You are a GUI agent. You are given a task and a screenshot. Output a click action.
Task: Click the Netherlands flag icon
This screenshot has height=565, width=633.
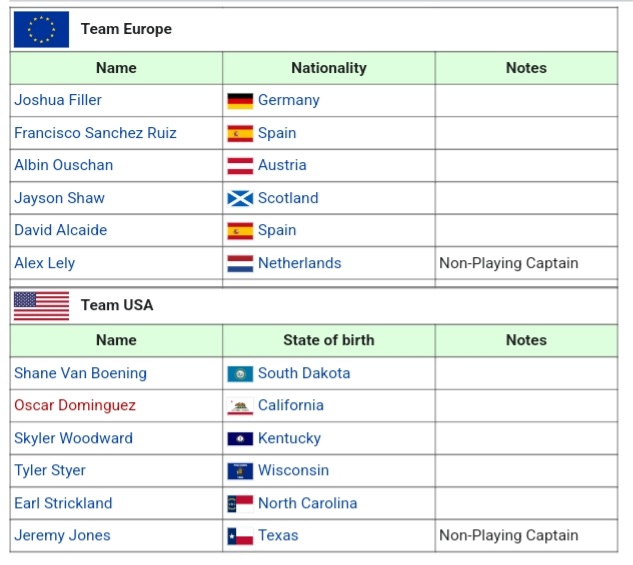(240, 264)
